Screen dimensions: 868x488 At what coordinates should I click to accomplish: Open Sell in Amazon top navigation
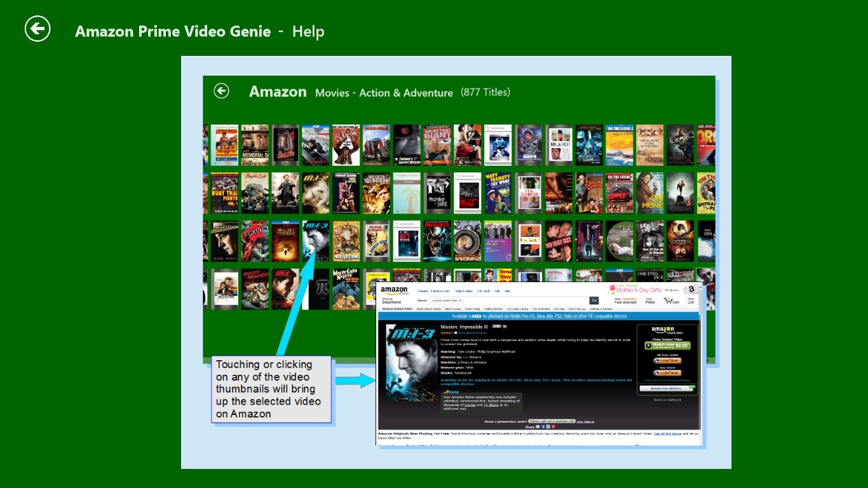coord(497,291)
